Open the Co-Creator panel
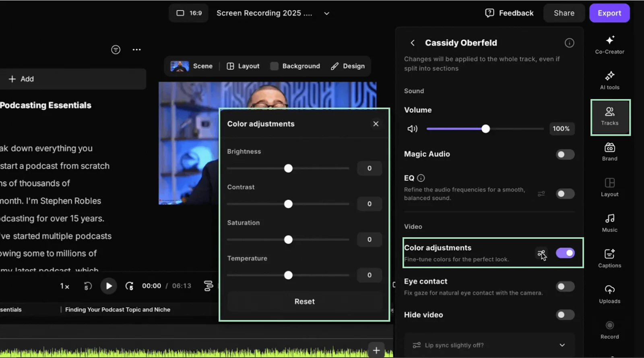Image resolution: width=644 pixels, height=358 pixels. point(609,45)
